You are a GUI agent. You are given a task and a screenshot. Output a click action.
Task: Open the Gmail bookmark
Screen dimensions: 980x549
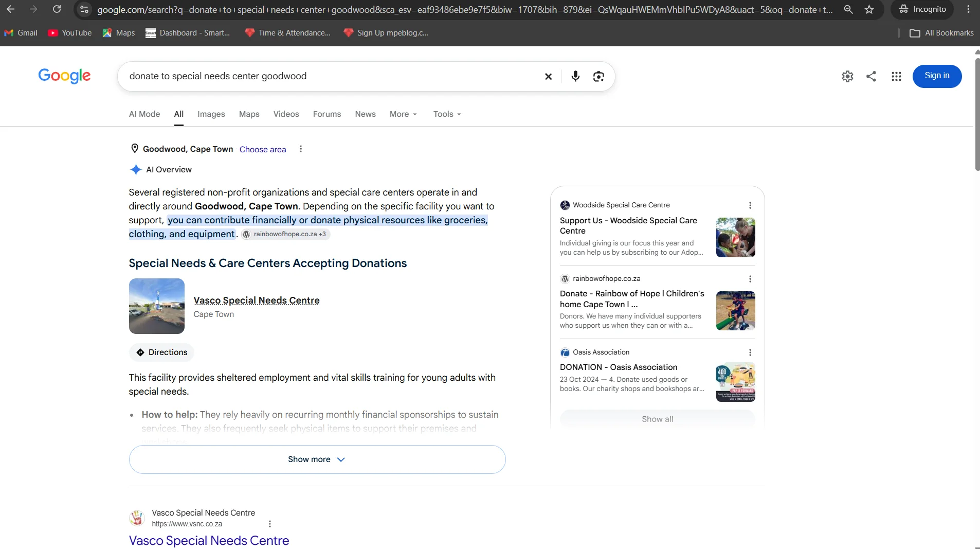pyautogui.click(x=21, y=33)
